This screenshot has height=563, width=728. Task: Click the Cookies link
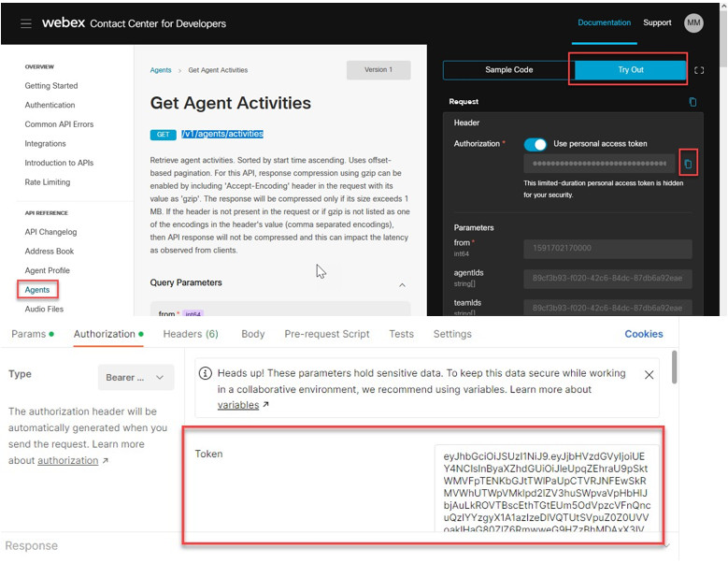(644, 334)
